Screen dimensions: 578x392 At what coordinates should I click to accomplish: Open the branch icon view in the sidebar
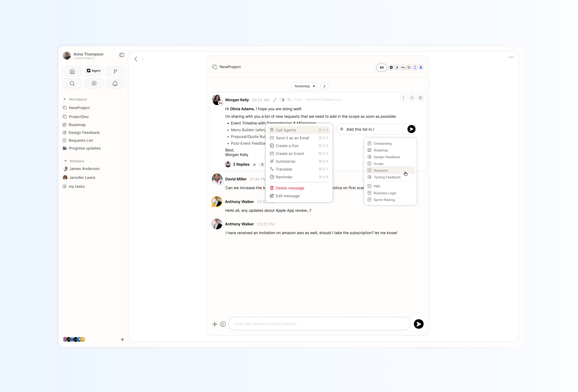(115, 71)
